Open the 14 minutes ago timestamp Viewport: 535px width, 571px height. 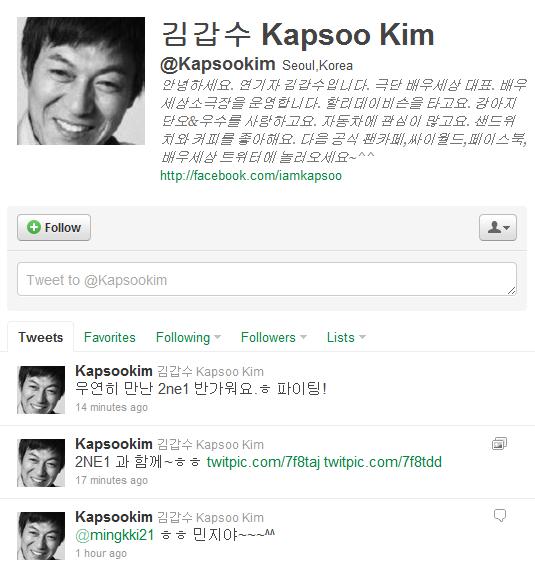point(111,407)
